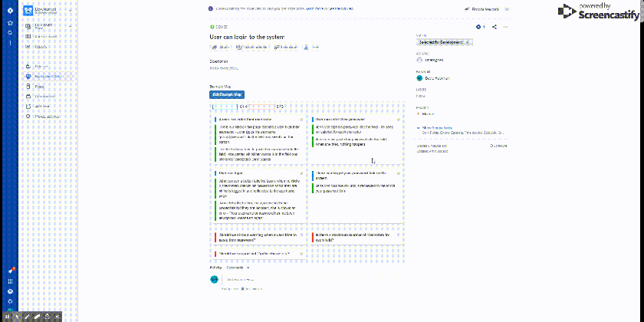Select the Screencastify pen drawing tool
Screen dimensions: 644x322
[x=26, y=316]
